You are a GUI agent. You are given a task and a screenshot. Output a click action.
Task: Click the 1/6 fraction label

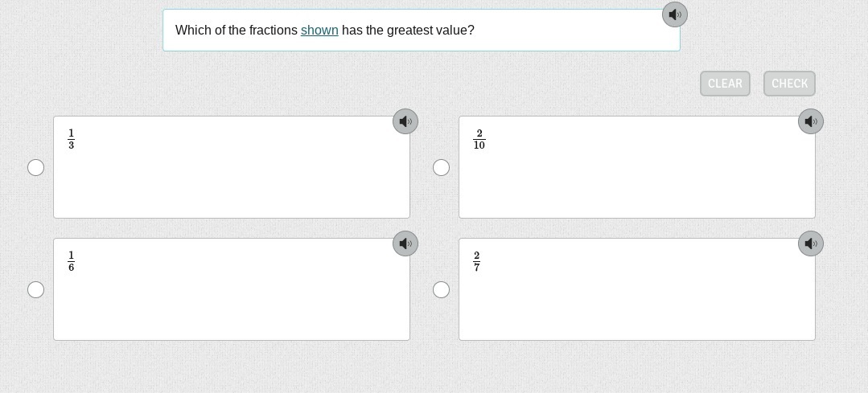[x=72, y=262]
